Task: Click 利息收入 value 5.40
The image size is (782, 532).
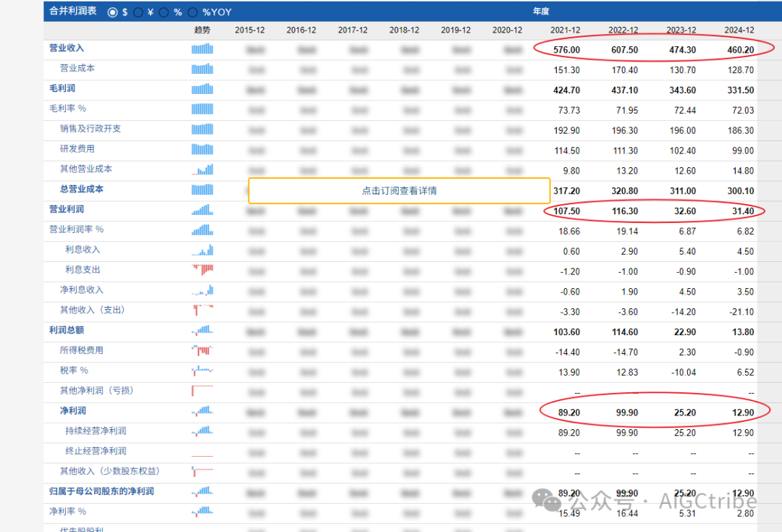Action: (x=687, y=251)
